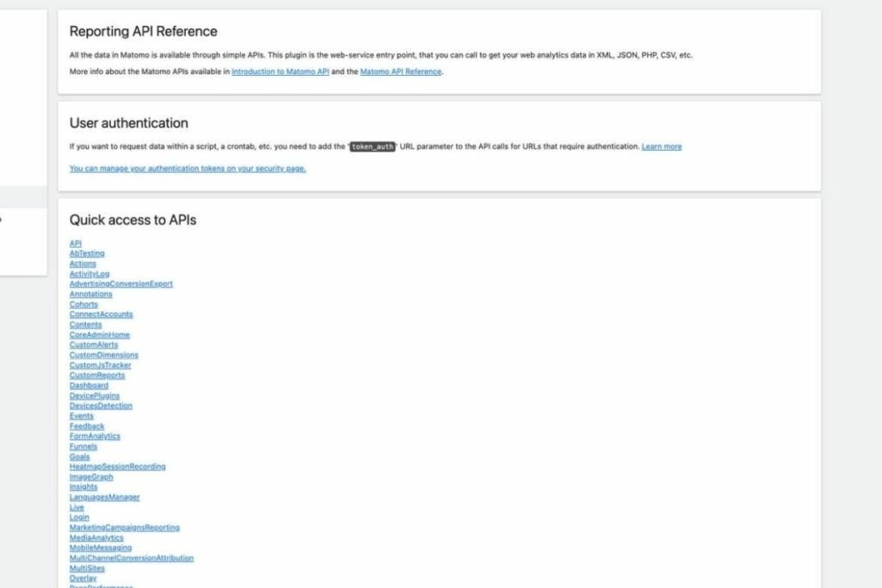Open the Cohorts API link
This screenshot has width=882, height=588.
[x=84, y=305]
